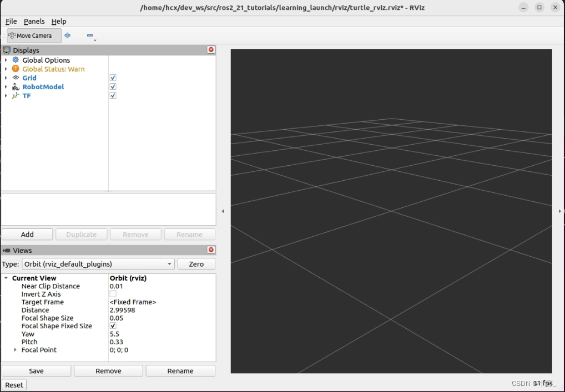Click the Global Status warning icon
The width and height of the screenshot is (565, 392).
point(16,68)
